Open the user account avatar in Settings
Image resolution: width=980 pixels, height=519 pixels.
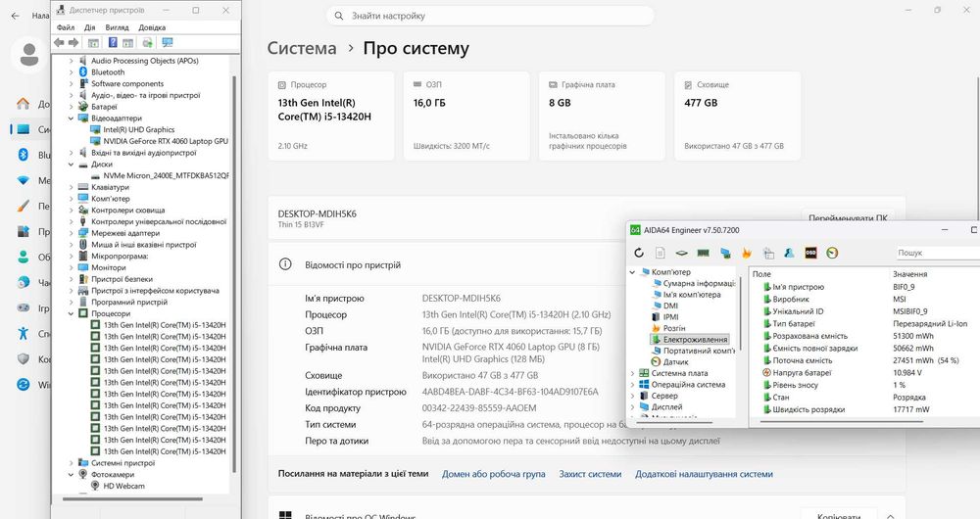[x=28, y=55]
